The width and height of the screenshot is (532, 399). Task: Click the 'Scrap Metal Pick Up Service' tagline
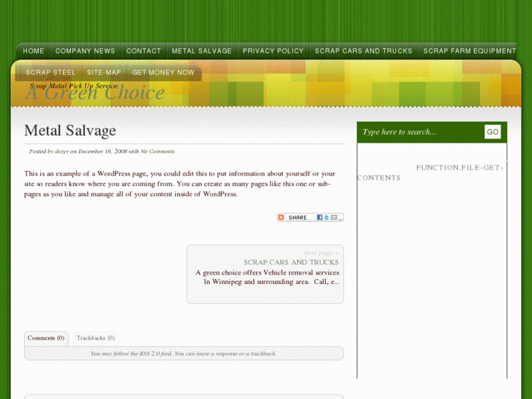74,86
